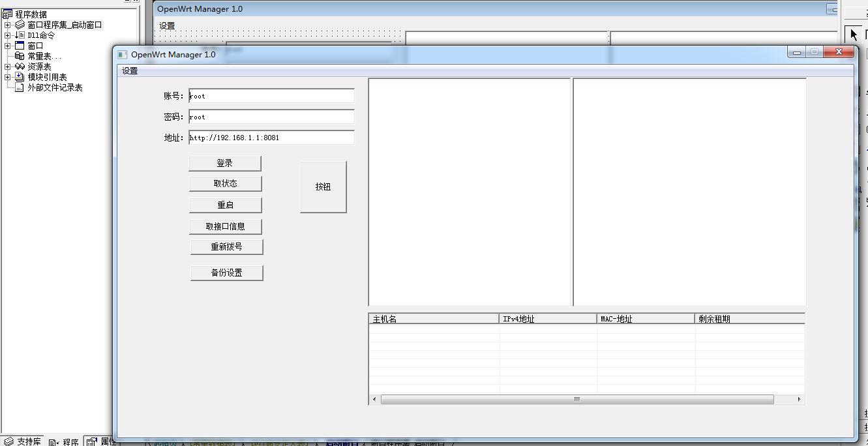Expand the 窗口 tree node
Viewport: 868px width, 446px height.
(7, 46)
